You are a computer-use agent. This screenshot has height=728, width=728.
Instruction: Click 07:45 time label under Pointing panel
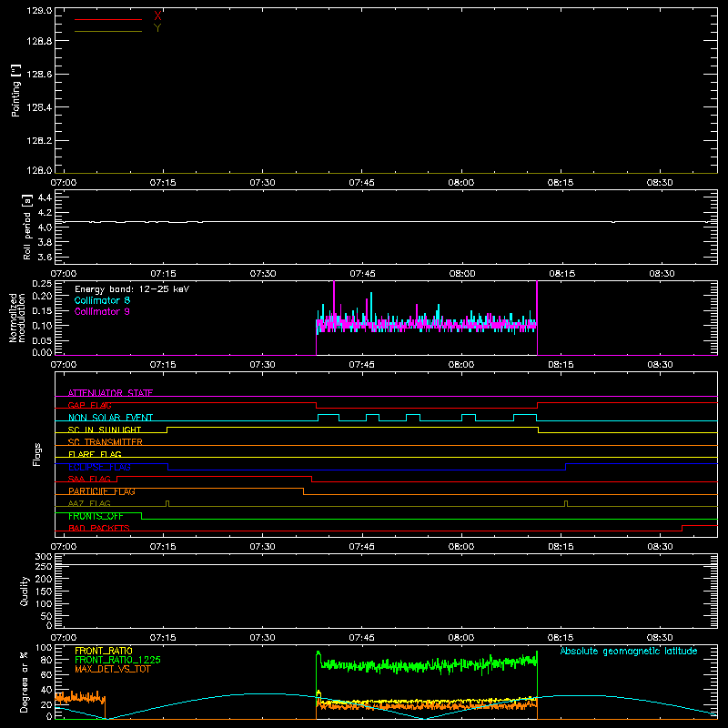click(x=361, y=183)
